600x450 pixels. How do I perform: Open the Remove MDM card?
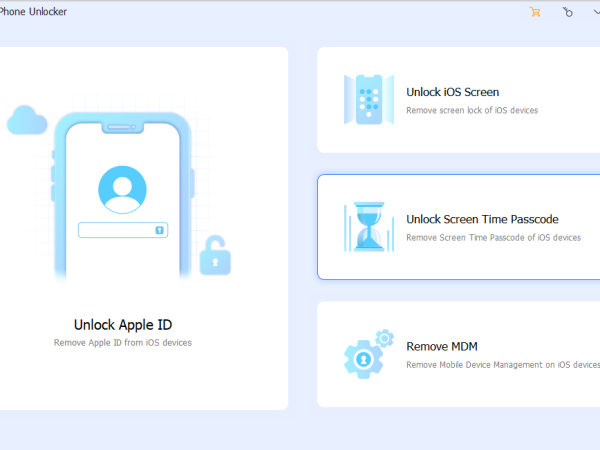[x=458, y=354]
